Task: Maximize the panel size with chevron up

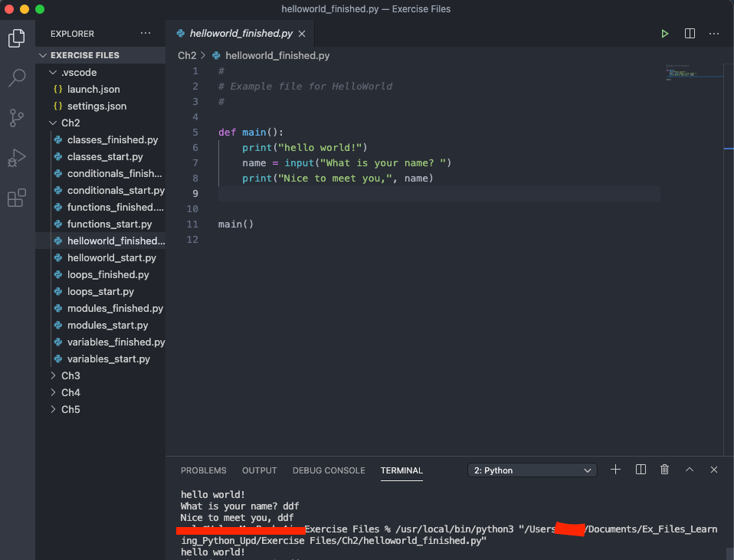Action: point(690,470)
